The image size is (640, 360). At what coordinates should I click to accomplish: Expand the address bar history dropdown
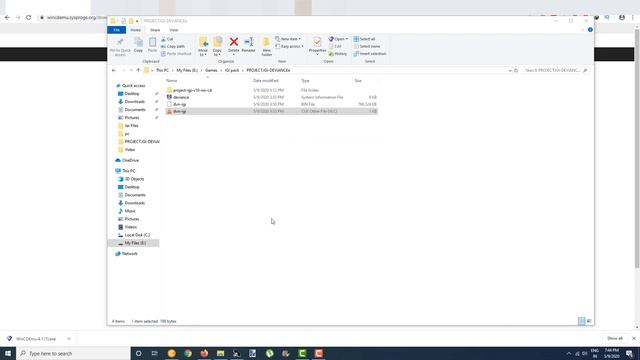coord(510,71)
